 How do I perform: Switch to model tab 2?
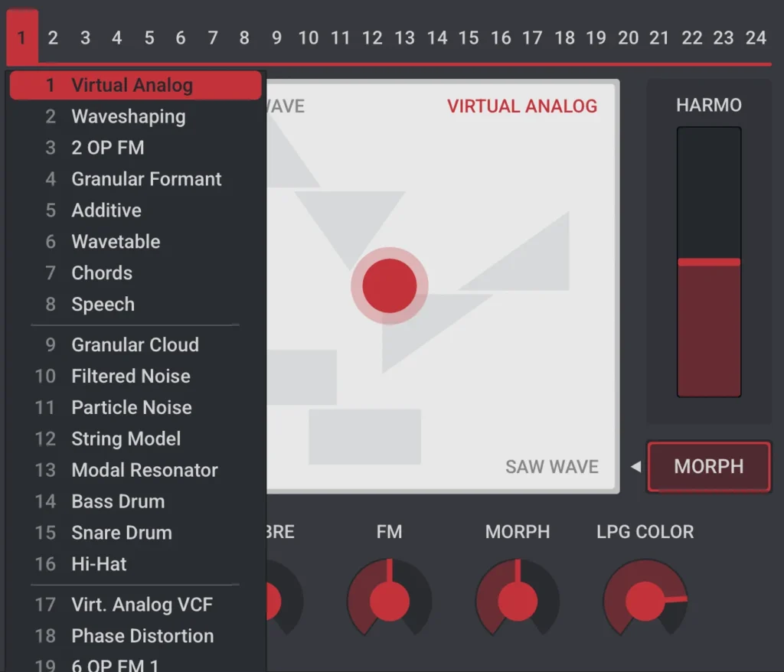(53, 38)
